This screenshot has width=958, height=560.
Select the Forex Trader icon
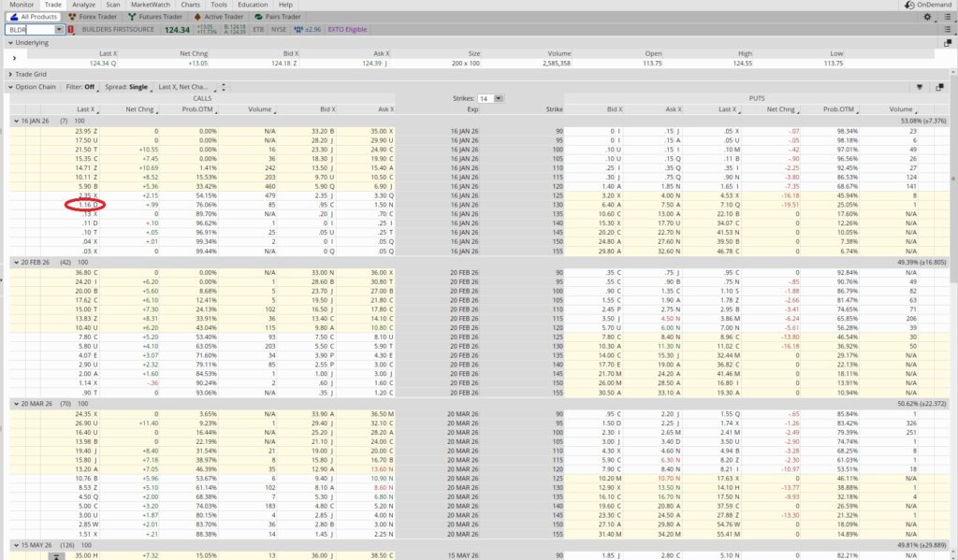pos(73,16)
